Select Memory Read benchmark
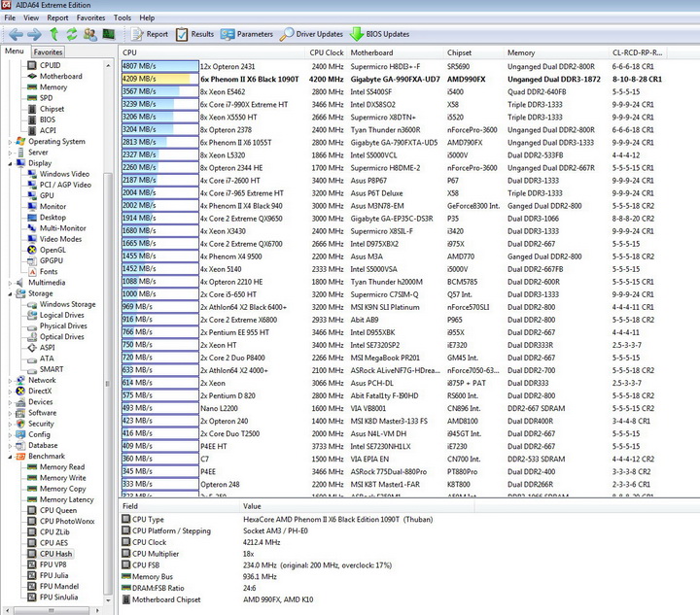 [x=55, y=467]
